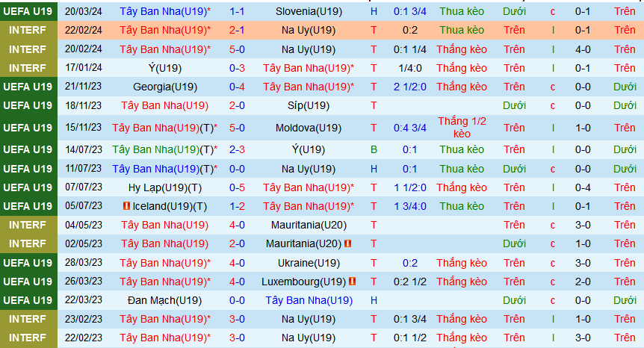Click Ý(U19) home team on 17/01/24
Image resolution: width=644 pixels, height=348 pixels.
point(165,68)
